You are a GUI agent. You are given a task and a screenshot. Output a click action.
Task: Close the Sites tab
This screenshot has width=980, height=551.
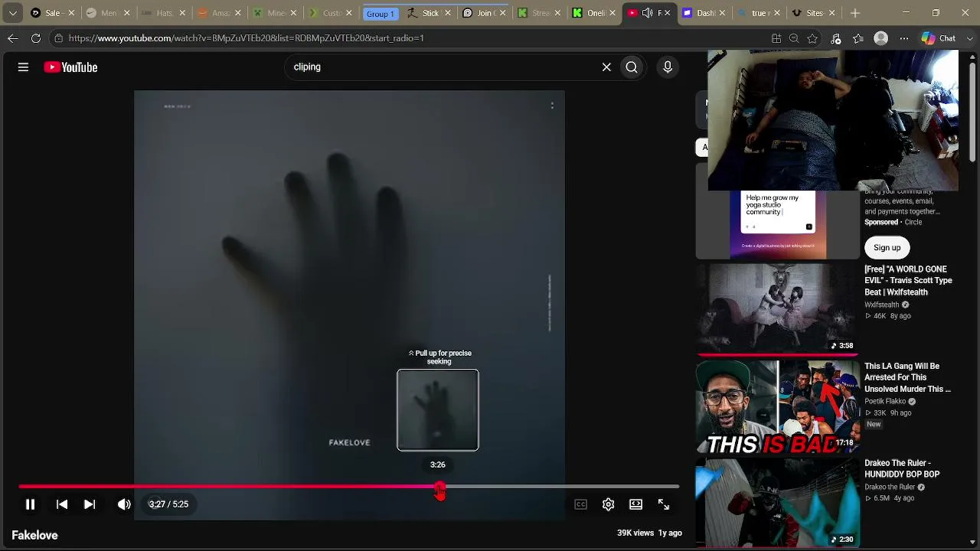831,13
